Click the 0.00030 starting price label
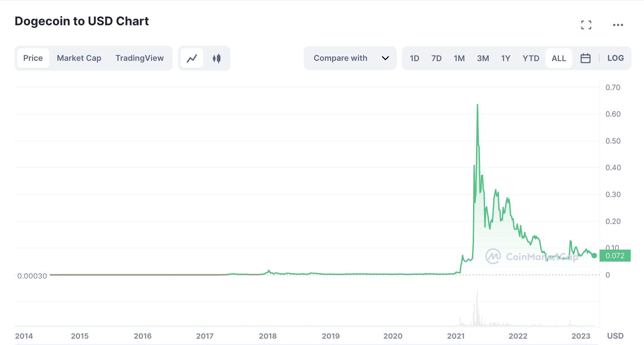Screen dimensions: 644x345 (32, 276)
